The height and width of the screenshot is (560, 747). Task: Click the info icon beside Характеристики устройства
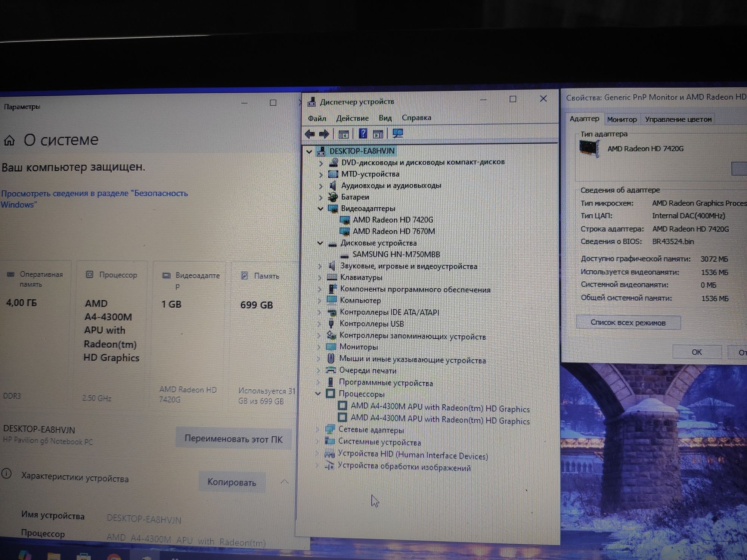pyautogui.click(x=6, y=474)
